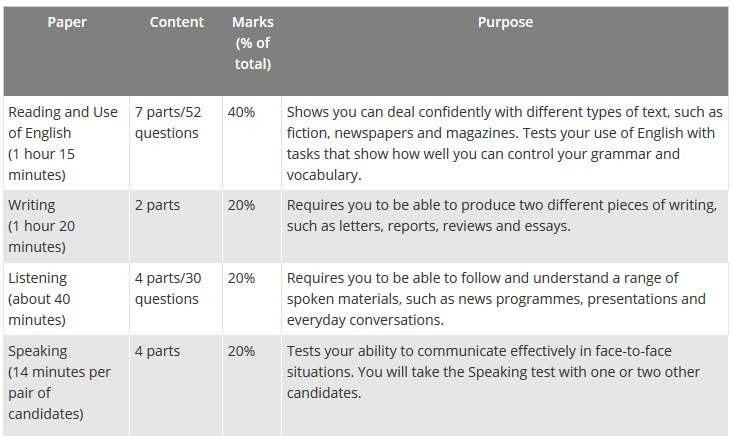This screenshot has width=734, height=436.
Task: Click the 20% cell in the Writing row
Action: point(241,205)
